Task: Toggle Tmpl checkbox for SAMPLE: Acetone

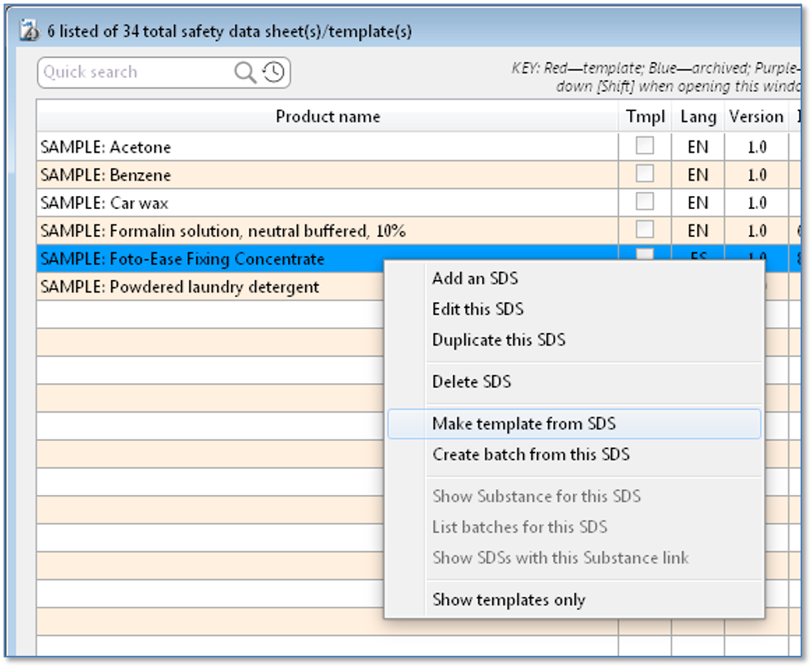Action: (644, 145)
